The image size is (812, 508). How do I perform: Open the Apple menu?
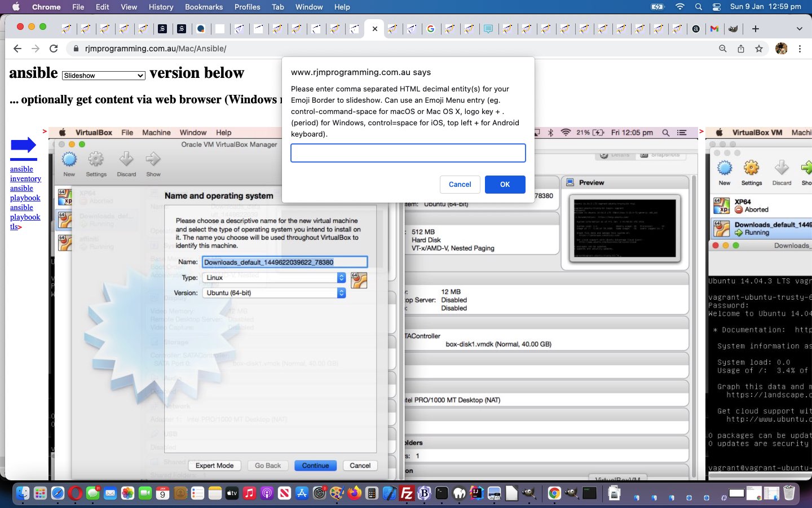(x=16, y=7)
